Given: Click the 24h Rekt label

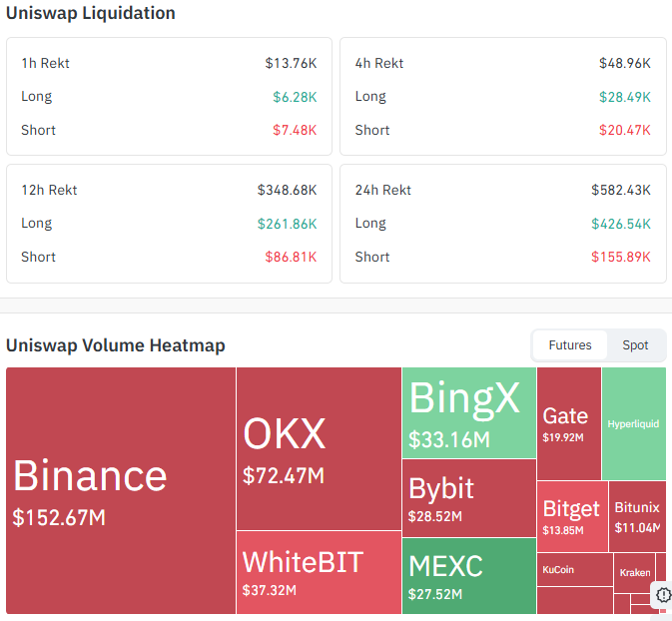Looking at the screenshot, I should [x=383, y=190].
